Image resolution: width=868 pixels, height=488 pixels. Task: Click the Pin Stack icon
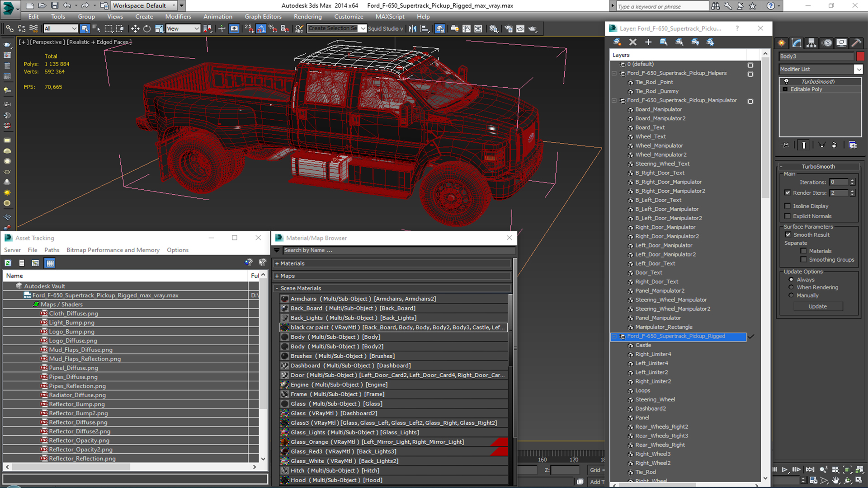[786, 145]
